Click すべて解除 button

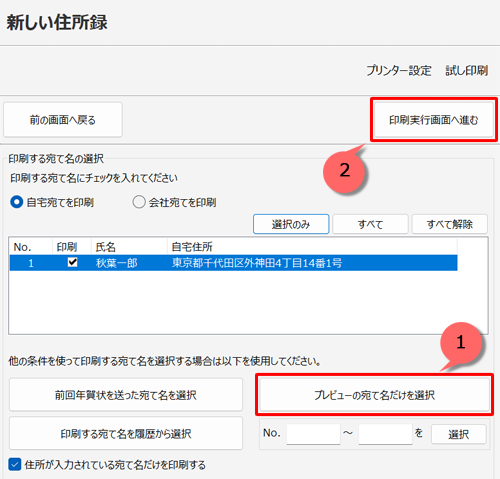click(450, 224)
